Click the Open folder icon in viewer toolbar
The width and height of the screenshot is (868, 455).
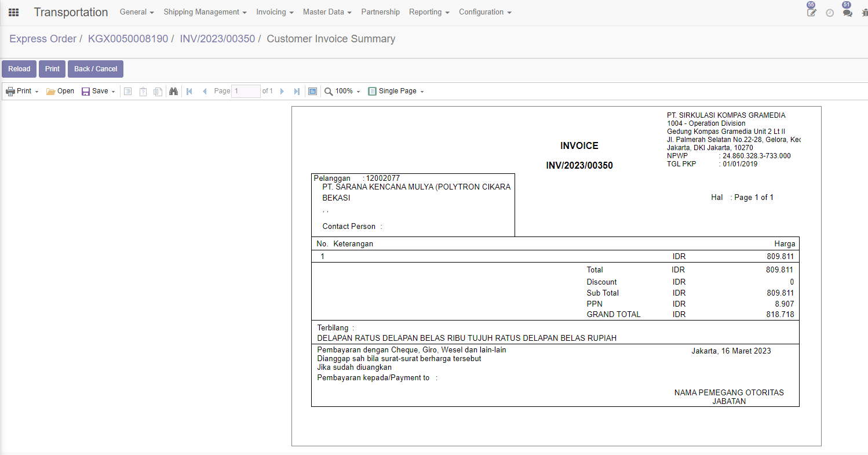50,91
